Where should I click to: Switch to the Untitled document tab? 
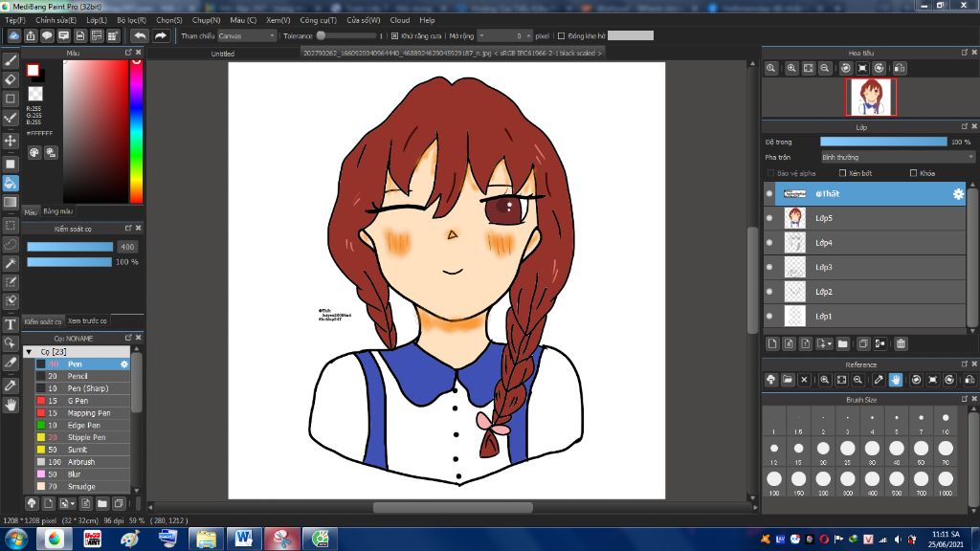coord(222,54)
